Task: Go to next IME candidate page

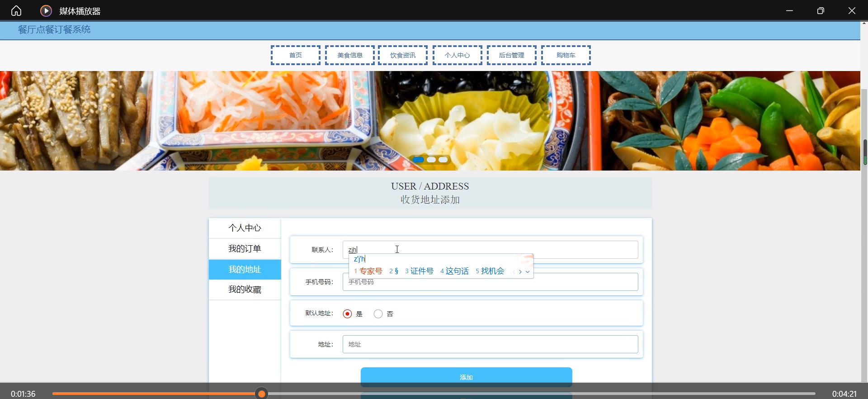Action: click(520, 272)
